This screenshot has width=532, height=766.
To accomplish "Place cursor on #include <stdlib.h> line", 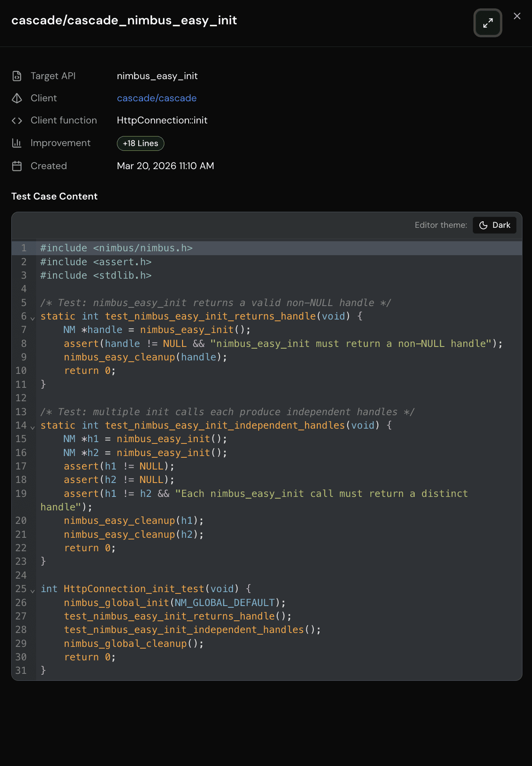I will pos(96,276).
